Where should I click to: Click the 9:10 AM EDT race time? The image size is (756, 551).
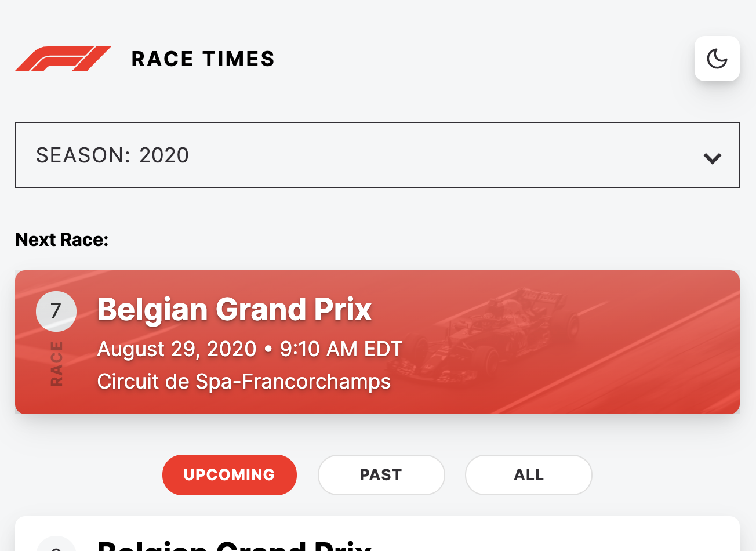coord(341,349)
